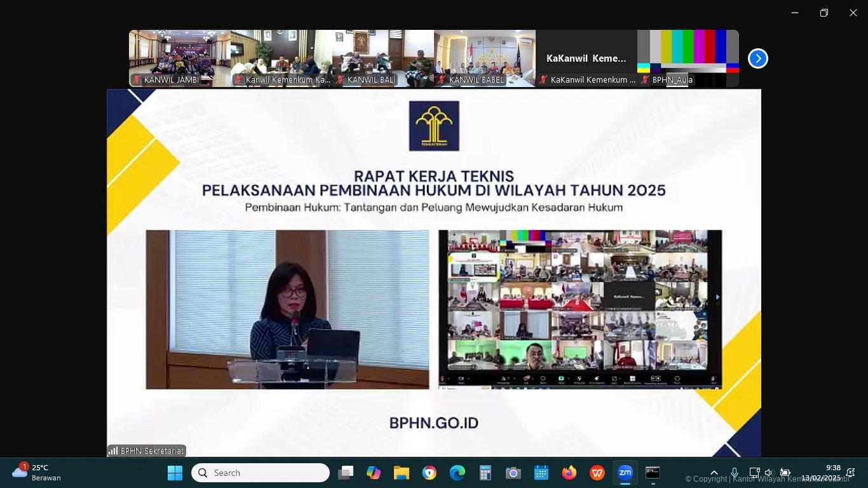Image resolution: width=868 pixels, height=488 pixels.
Task: Expand the hidden system tray icons
Action: 714,473
